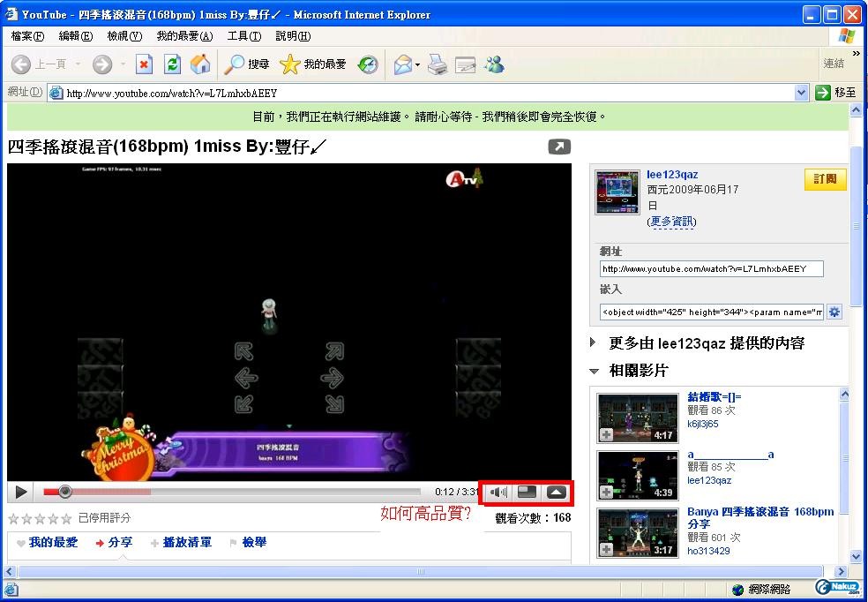
Task: Open the back button history dropdown
Action: pos(78,64)
